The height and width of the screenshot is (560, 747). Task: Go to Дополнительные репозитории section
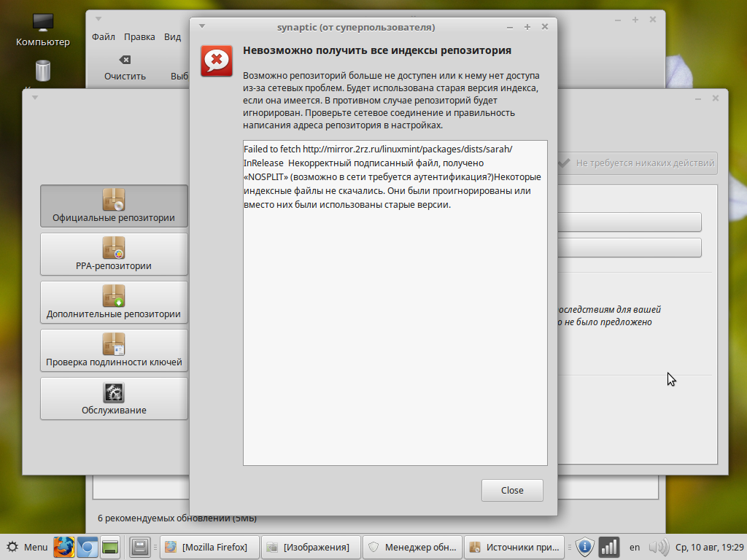point(114,302)
